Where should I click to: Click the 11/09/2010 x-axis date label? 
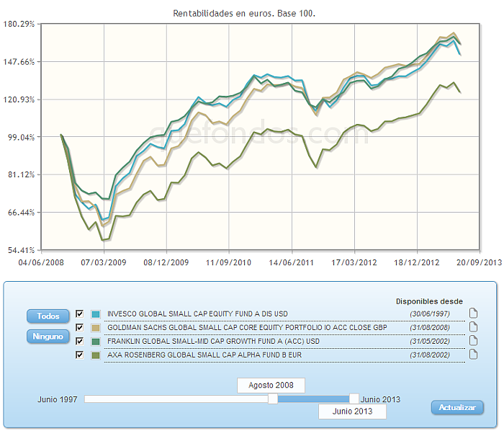pyautogui.click(x=228, y=263)
